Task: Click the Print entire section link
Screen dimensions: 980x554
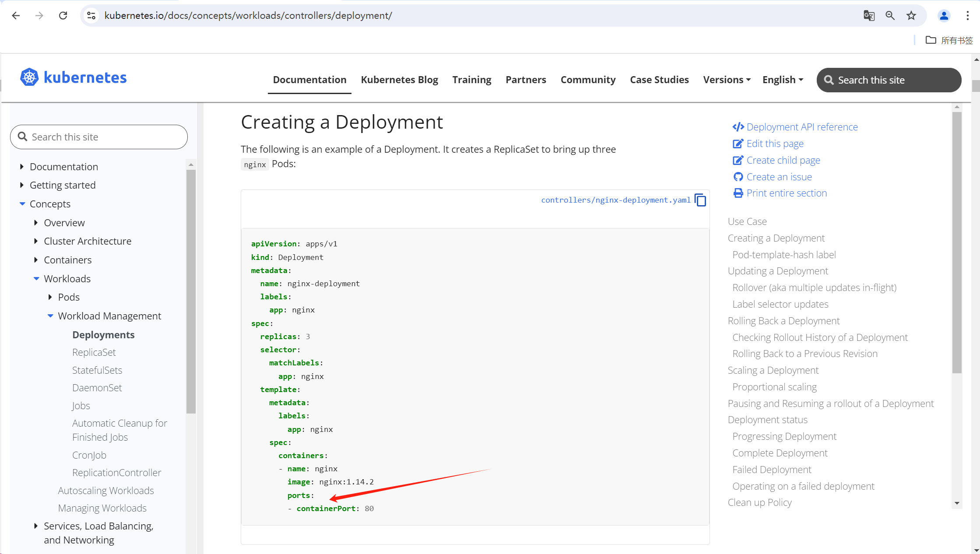Action: (787, 193)
